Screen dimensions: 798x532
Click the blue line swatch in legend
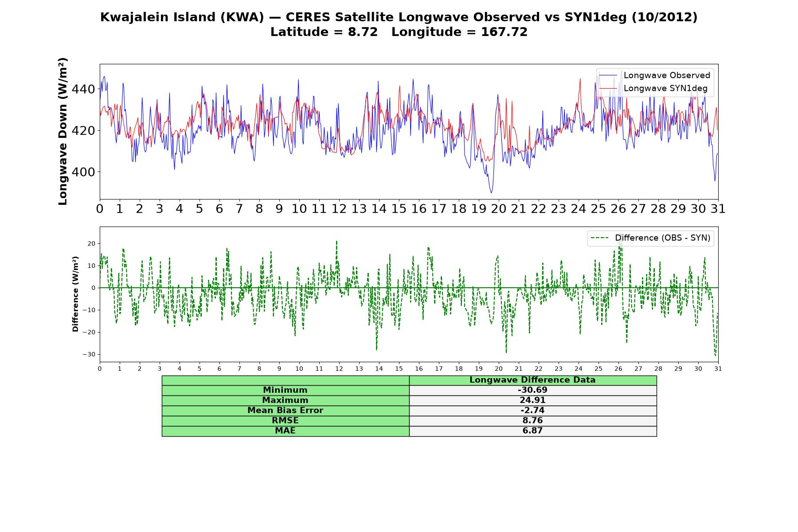(608, 75)
